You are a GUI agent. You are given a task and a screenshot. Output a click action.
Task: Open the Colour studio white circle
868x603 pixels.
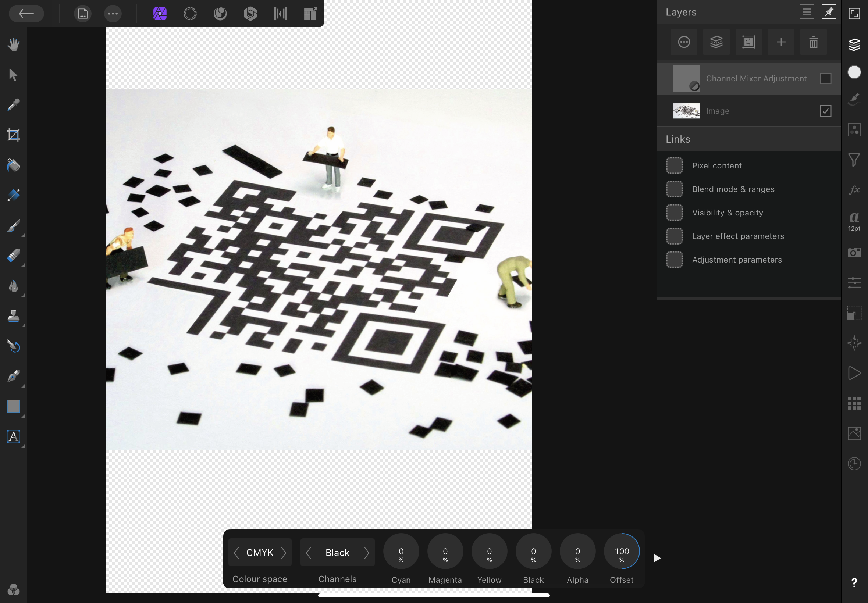click(x=854, y=72)
